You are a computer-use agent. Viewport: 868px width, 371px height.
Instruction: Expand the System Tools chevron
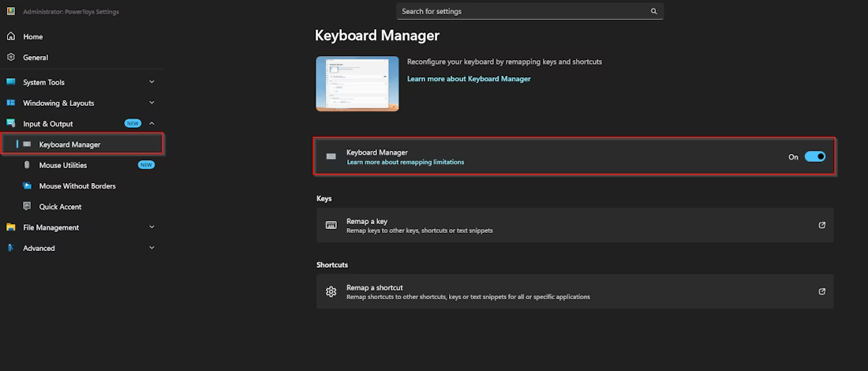152,82
